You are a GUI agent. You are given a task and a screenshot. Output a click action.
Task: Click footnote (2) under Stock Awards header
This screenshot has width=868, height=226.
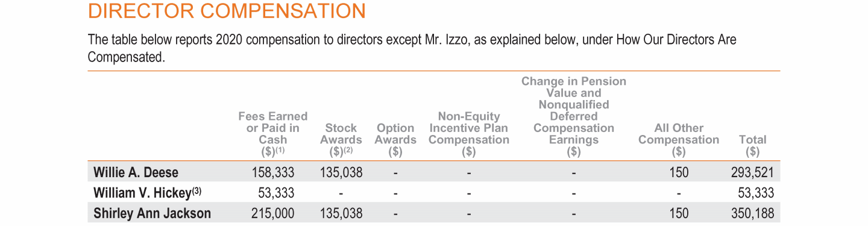pos(348,149)
